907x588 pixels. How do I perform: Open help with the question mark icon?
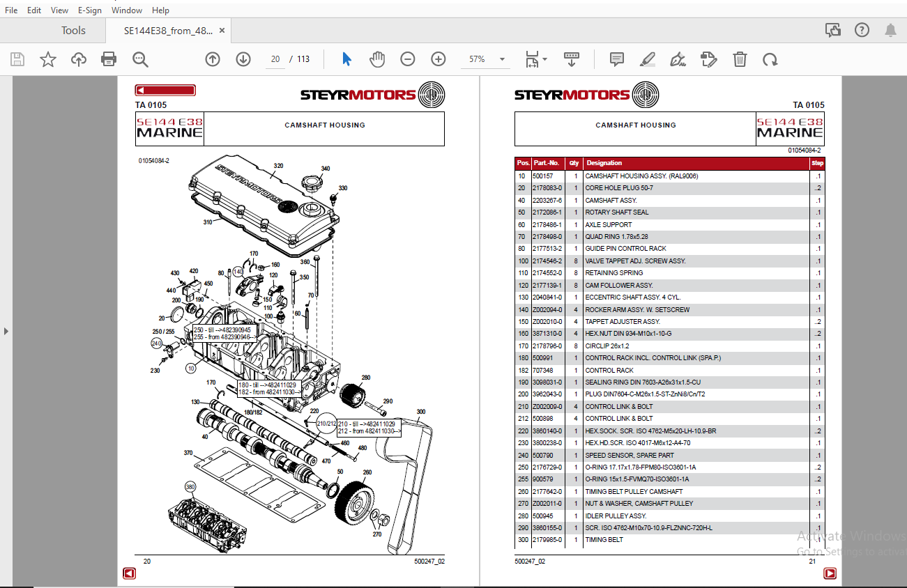[x=862, y=30]
